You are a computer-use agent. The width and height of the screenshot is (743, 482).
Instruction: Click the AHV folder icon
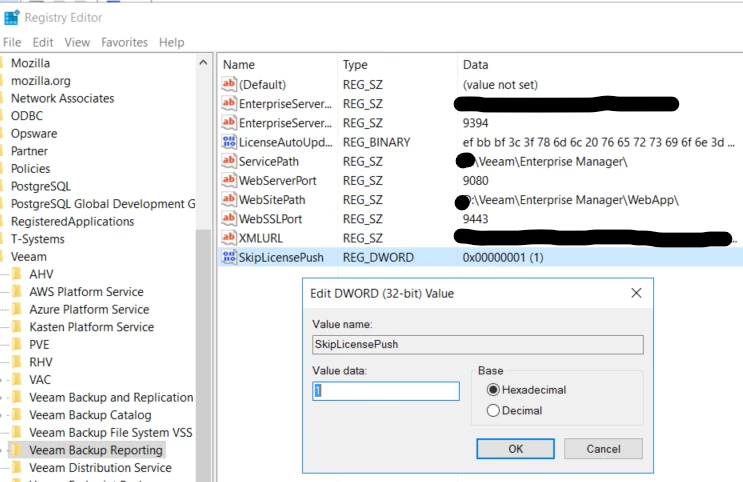point(18,274)
